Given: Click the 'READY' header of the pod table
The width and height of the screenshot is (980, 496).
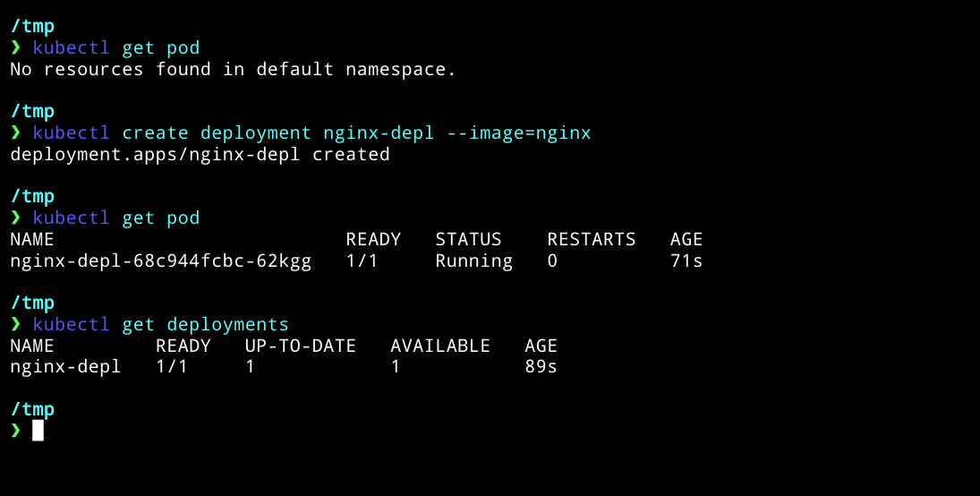Looking at the screenshot, I should click(x=373, y=240).
